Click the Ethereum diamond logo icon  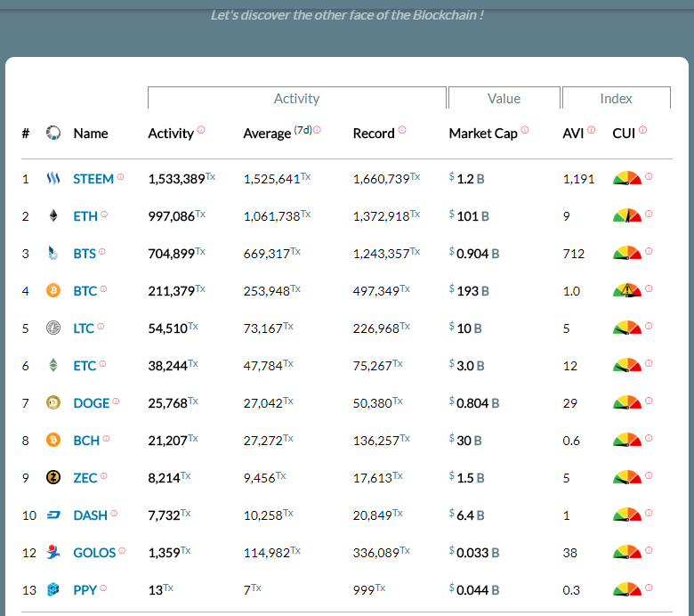53,216
